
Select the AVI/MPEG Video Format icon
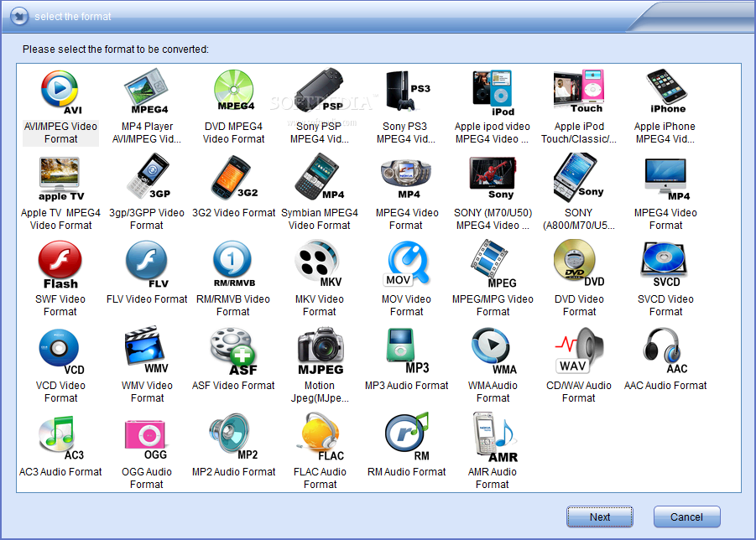coord(60,92)
